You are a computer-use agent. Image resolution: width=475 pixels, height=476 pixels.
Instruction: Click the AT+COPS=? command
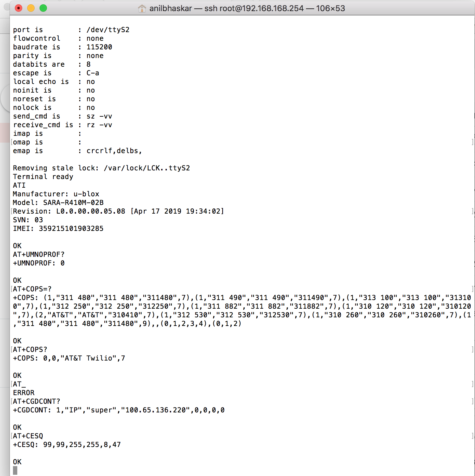tap(32, 289)
